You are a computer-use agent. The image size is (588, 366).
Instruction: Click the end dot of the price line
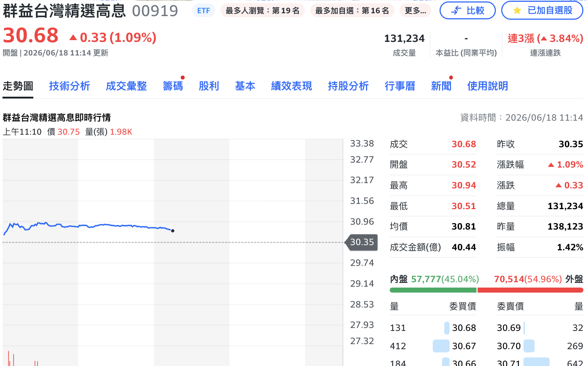pos(173,231)
